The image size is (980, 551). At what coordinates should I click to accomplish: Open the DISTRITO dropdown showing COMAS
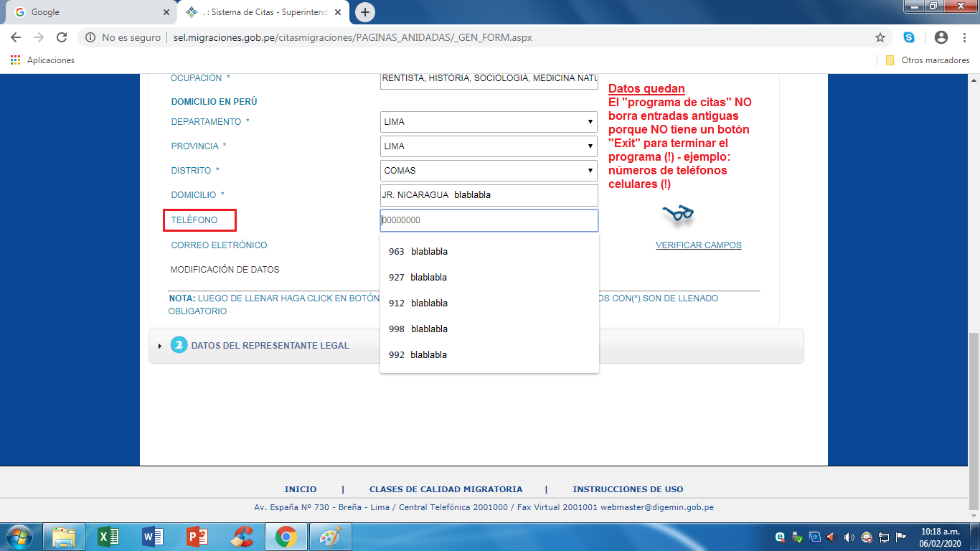(489, 171)
